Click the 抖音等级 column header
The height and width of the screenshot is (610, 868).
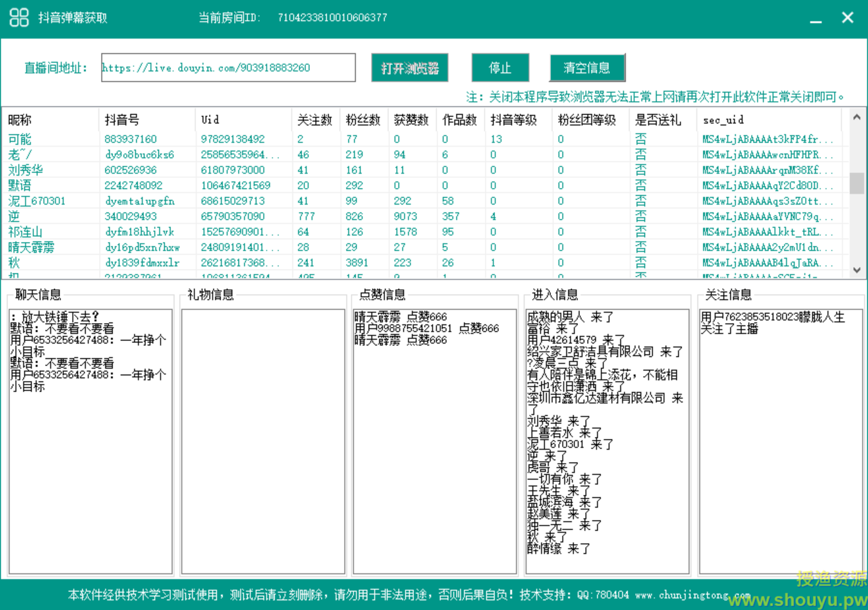(x=518, y=120)
